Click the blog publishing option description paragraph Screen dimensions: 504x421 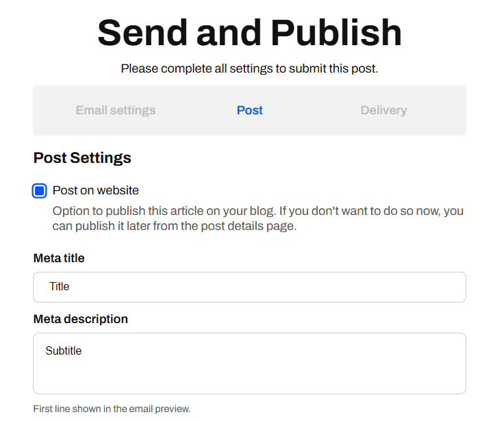(x=257, y=218)
